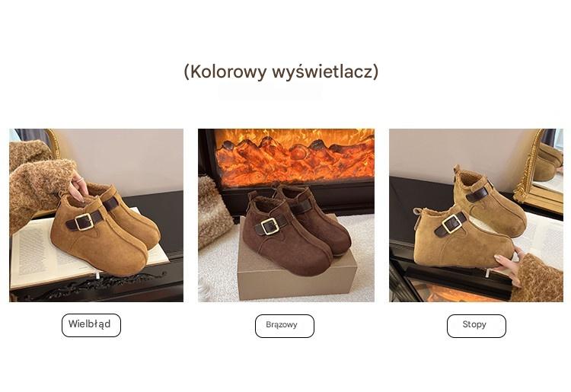571x392 pixels.
Task: Select the Wielbłąd color option button
Action: (x=91, y=325)
